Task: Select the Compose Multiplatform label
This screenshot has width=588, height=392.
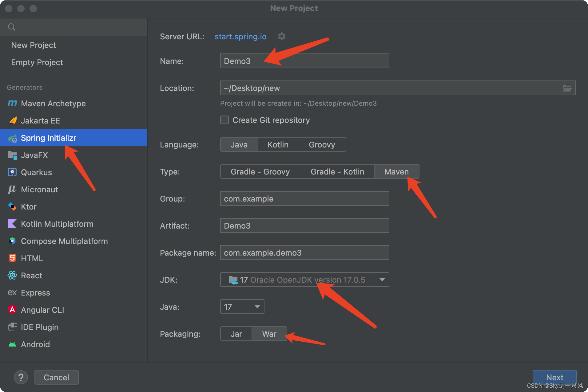Action: [64, 241]
